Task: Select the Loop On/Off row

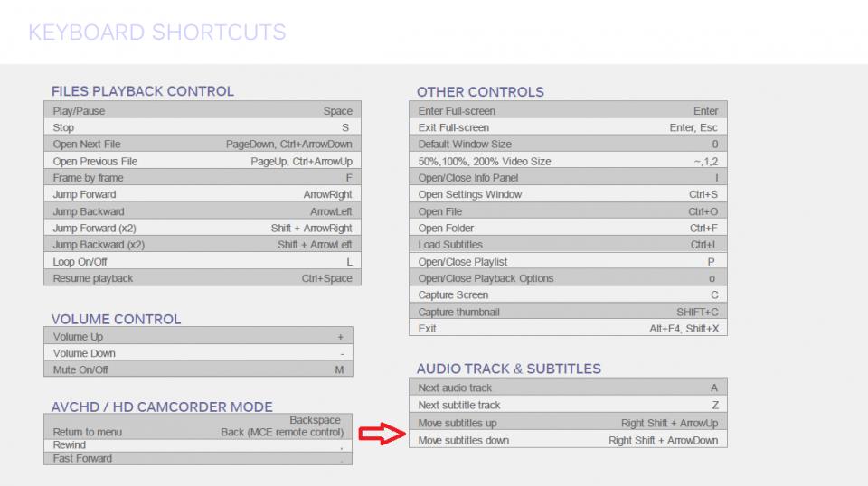Action: point(202,262)
